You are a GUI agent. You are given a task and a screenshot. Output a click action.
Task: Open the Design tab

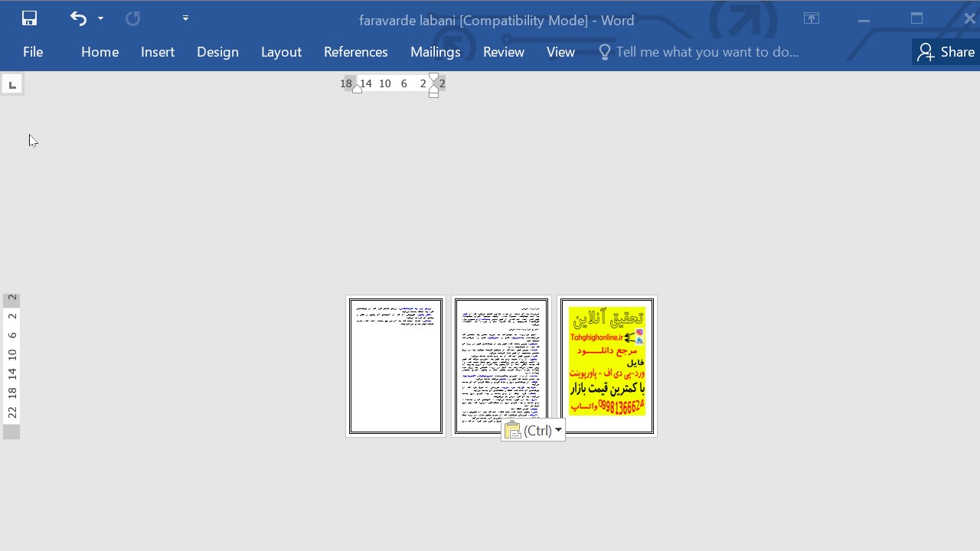pyautogui.click(x=217, y=52)
